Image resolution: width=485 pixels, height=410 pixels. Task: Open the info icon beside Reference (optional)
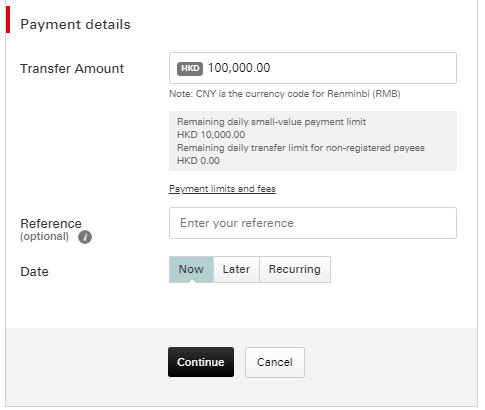[x=85, y=237]
